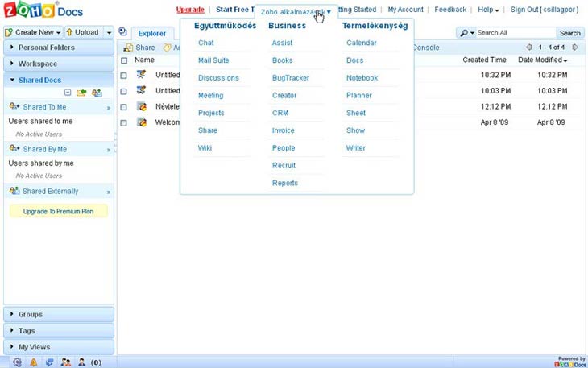
Task: Choose CRM from the Business apps menu
Action: tap(280, 114)
